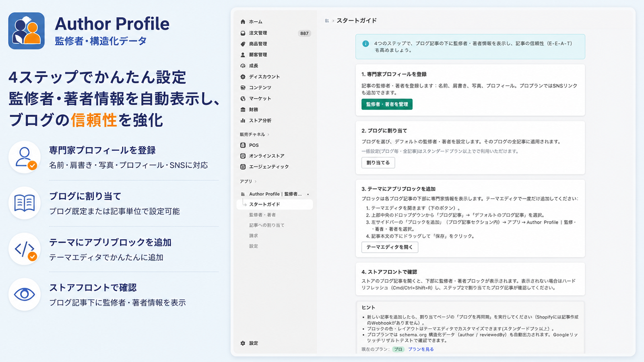This screenshot has width=644, height=362.
Task: Click the ホーム house icon in sidebar
Action: (x=243, y=22)
